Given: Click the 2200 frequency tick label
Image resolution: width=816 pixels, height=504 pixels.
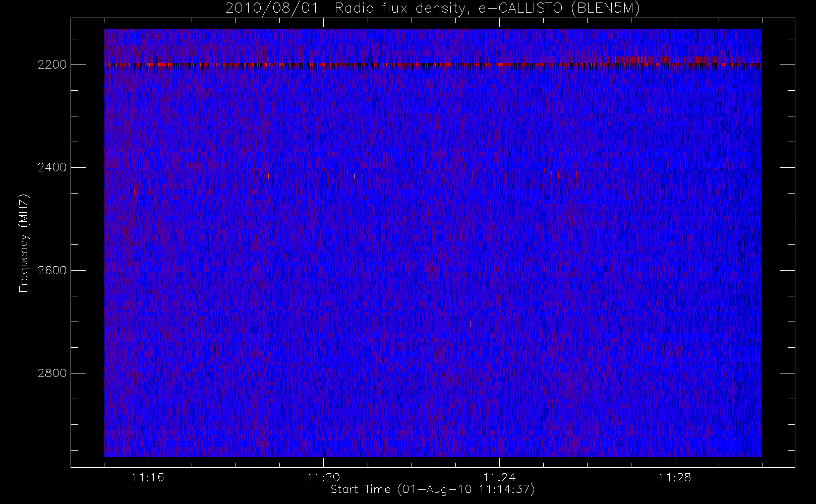Looking at the screenshot, I should pyautogui.click(x=52, y=65).
